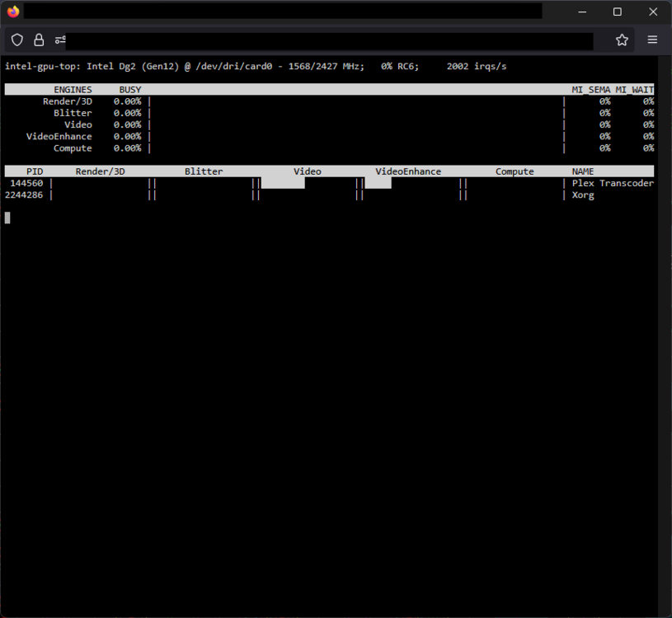Click the Video usage bar for Plex Transcoder
The height and width of the screenshot is (618, 672).
283,183
